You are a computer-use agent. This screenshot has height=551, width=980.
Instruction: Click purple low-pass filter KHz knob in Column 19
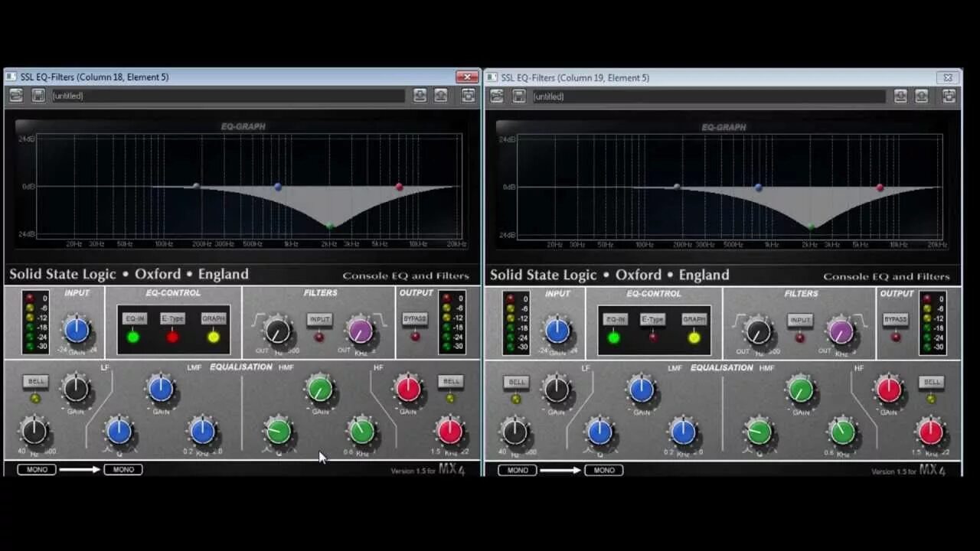coord(841,331)
